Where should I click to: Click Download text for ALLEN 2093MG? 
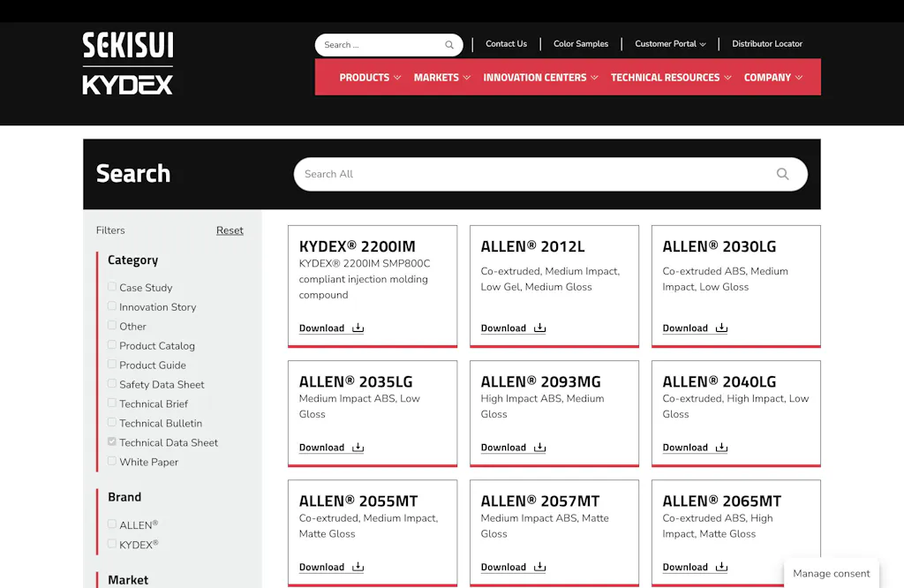pyautogui.click(x=503, y=448)
